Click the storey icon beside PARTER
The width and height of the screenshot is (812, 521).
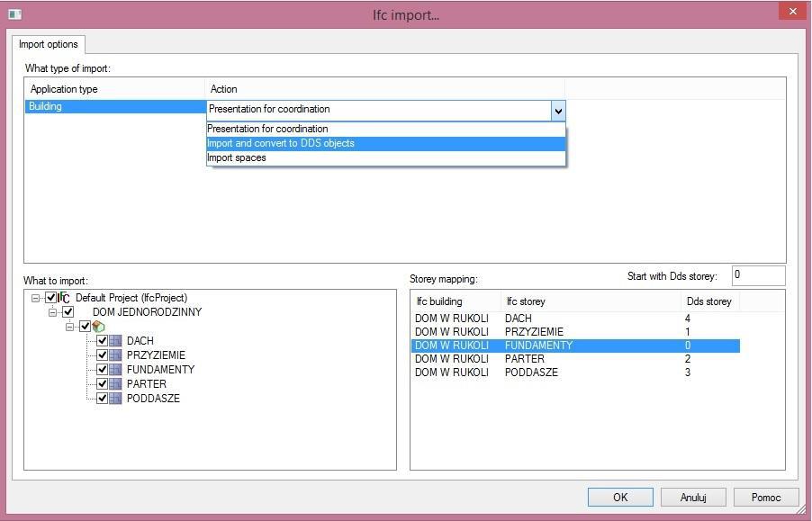(x=115, y=384)
